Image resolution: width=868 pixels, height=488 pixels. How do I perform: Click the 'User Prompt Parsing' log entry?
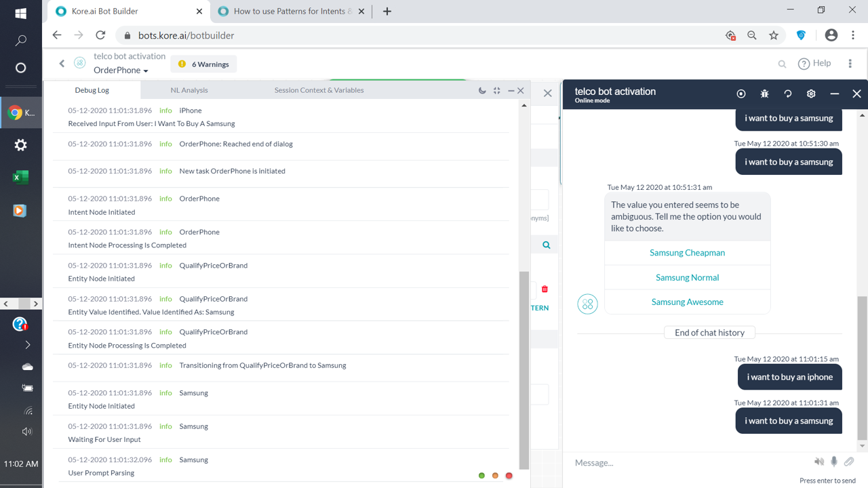pyautogui.click(x=281, y=466)
